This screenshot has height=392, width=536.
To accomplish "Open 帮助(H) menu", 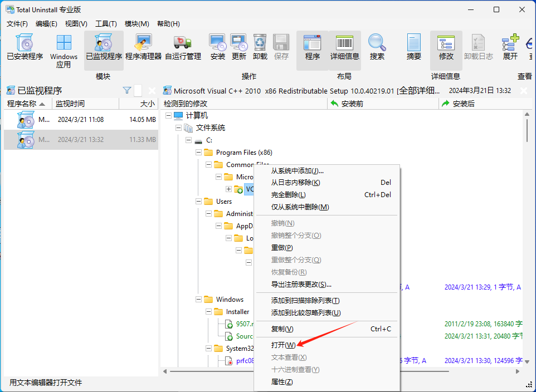I will pos(168,23).
